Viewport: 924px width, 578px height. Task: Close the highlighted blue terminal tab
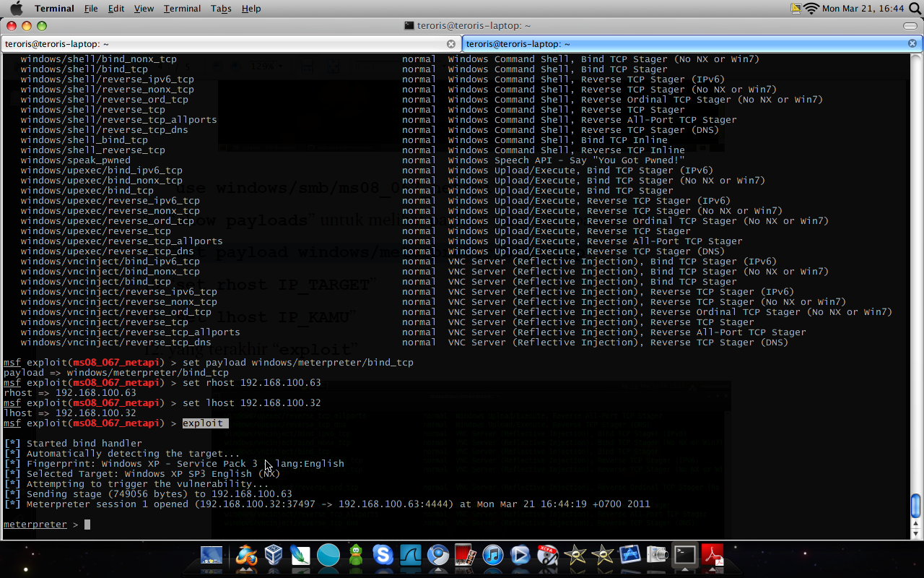[912, 44]
